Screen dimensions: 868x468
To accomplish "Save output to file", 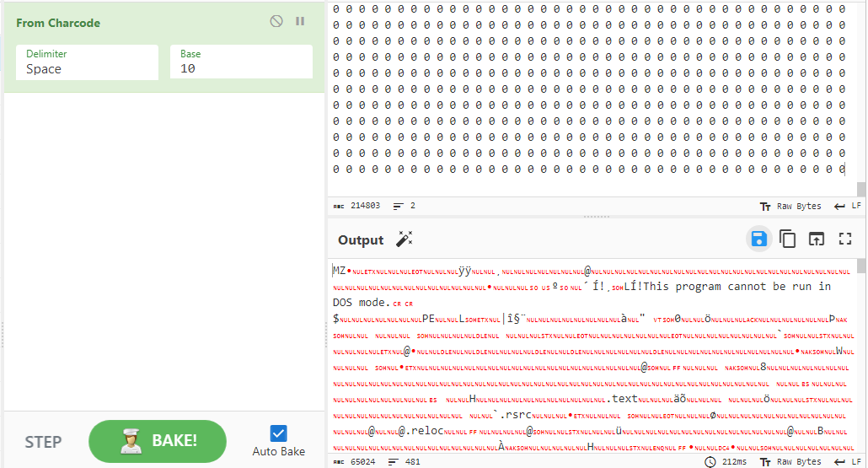I will [x=758, y=239].
